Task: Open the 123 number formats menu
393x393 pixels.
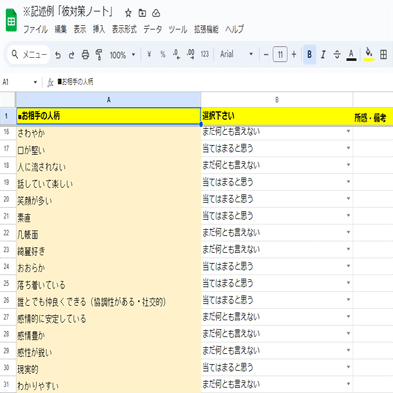Action: coord(205,54)
